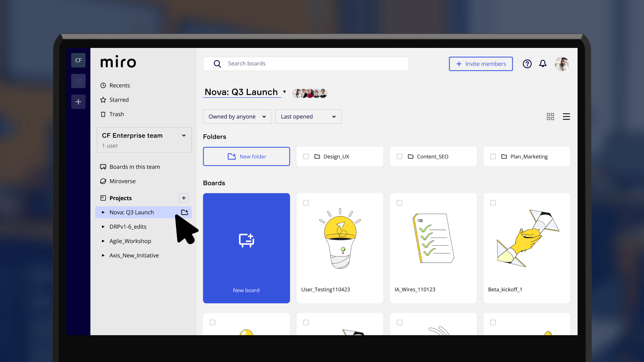This screenshot has height=362, width=644.
Task: Expand Nova: Q3 Launch project tree
Action: point(103,213)
